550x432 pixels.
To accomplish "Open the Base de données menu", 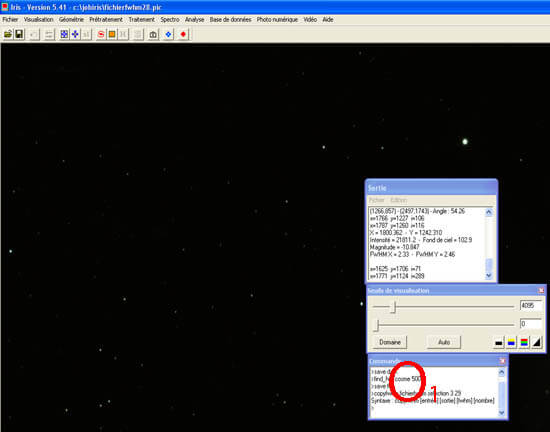I will point(230,20).
